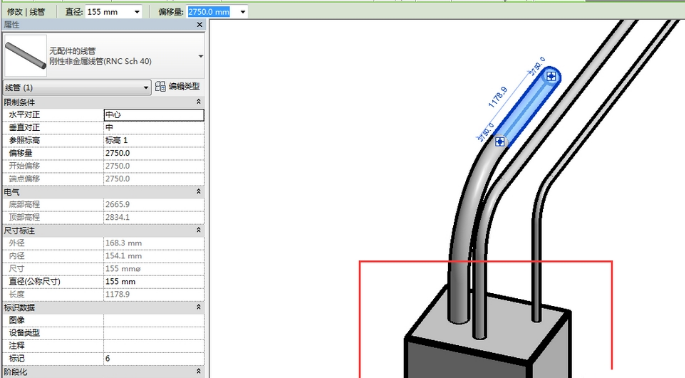This screenshot has height=378, width=685.
Task: Click the 外径 value 168.3 mm
Action: click(x=154, y=243)
